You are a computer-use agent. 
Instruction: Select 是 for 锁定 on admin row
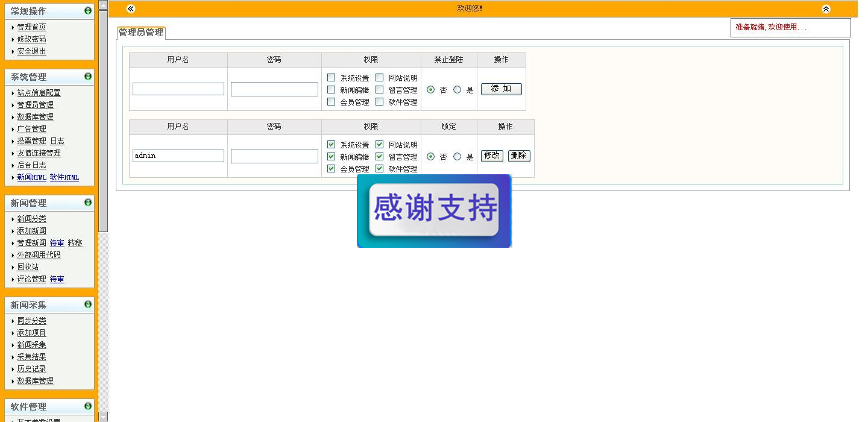pos(457,157)
